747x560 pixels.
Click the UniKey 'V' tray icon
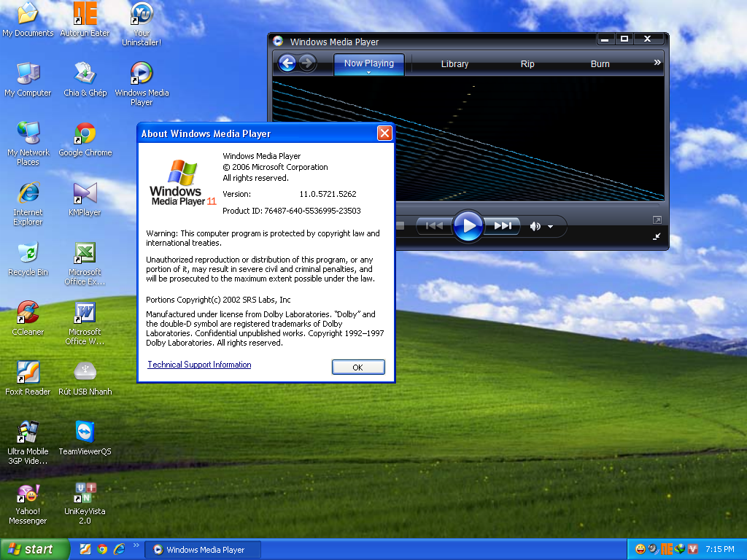[693, 549]
